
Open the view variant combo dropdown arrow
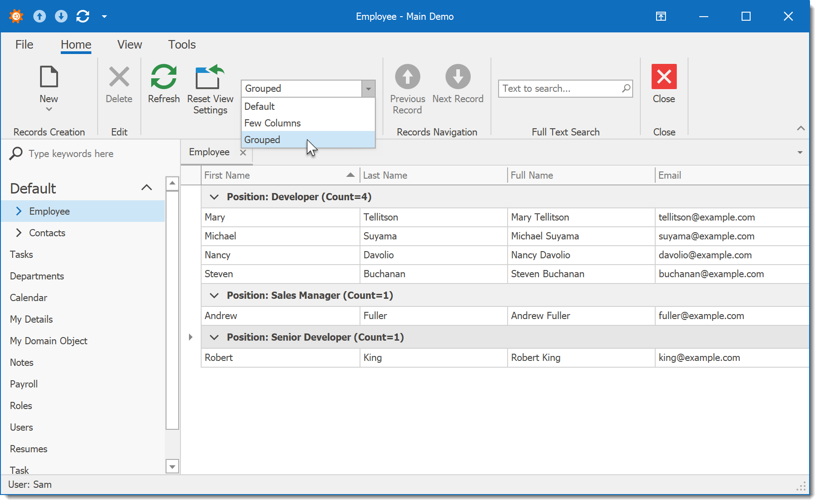368,88
